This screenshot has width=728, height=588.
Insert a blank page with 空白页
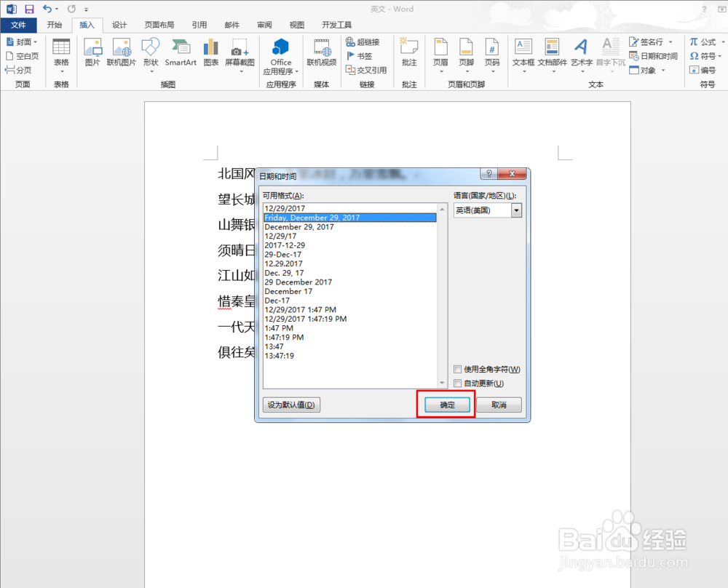23,56
